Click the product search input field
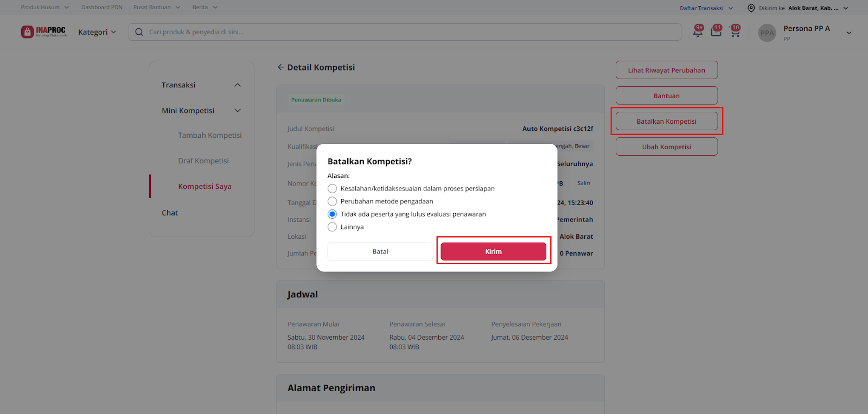The image size is (868, 414). point(405,32)
